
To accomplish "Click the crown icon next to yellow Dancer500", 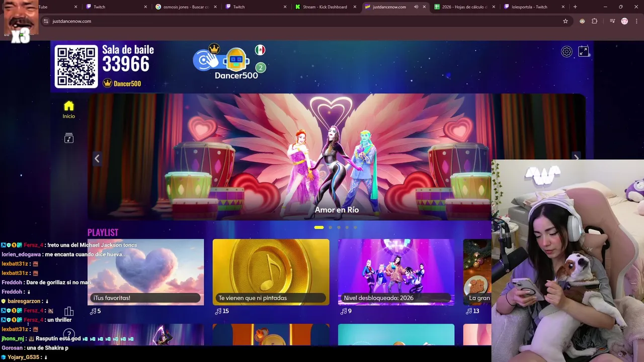I will click(x=107, y=83).
